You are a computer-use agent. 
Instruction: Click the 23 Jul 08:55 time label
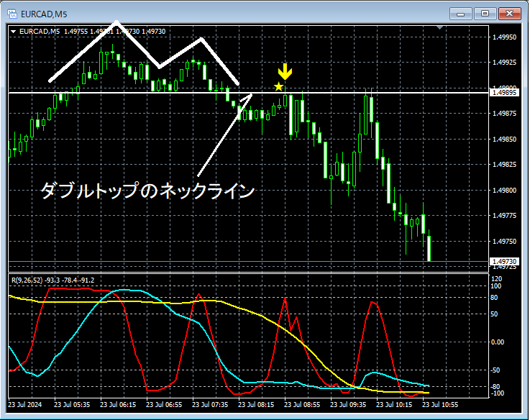click(x=302, y=404)
